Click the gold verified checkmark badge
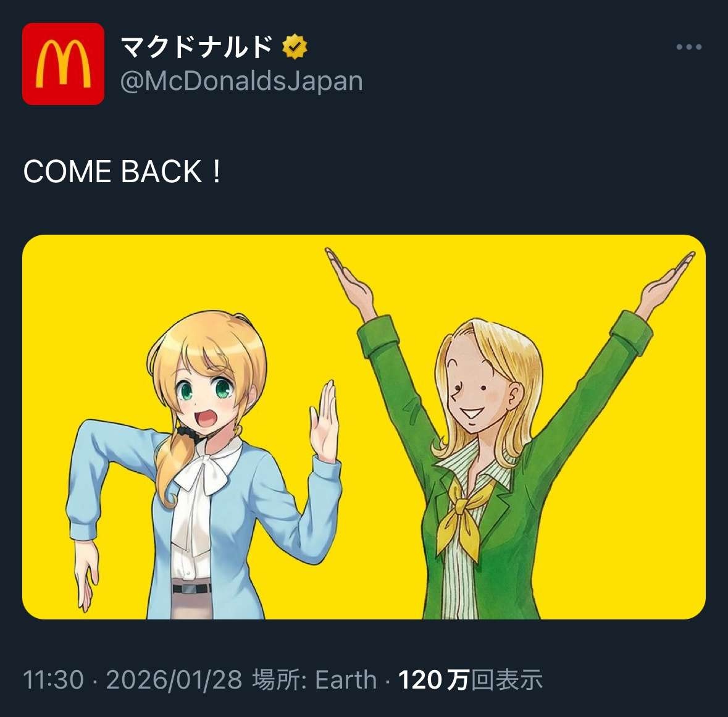Image resolution: width=728 pixels, height=717 pixels. click(x=295, y=46)
